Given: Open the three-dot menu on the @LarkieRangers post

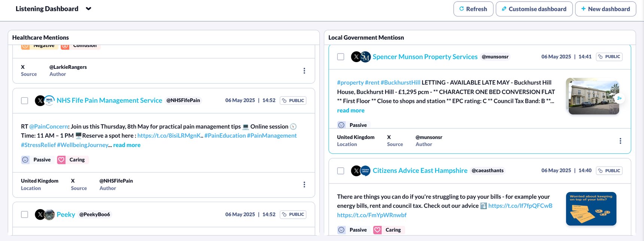Looking at the screenshot, I should coord(304,70).
